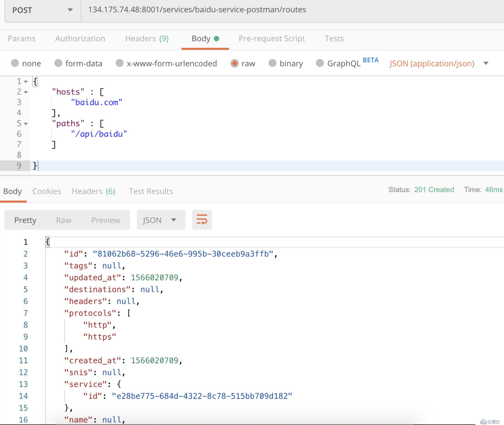This screenshot has width=504, height=425.
Task: Open the request Headers (9) tab
Action: 147,39
